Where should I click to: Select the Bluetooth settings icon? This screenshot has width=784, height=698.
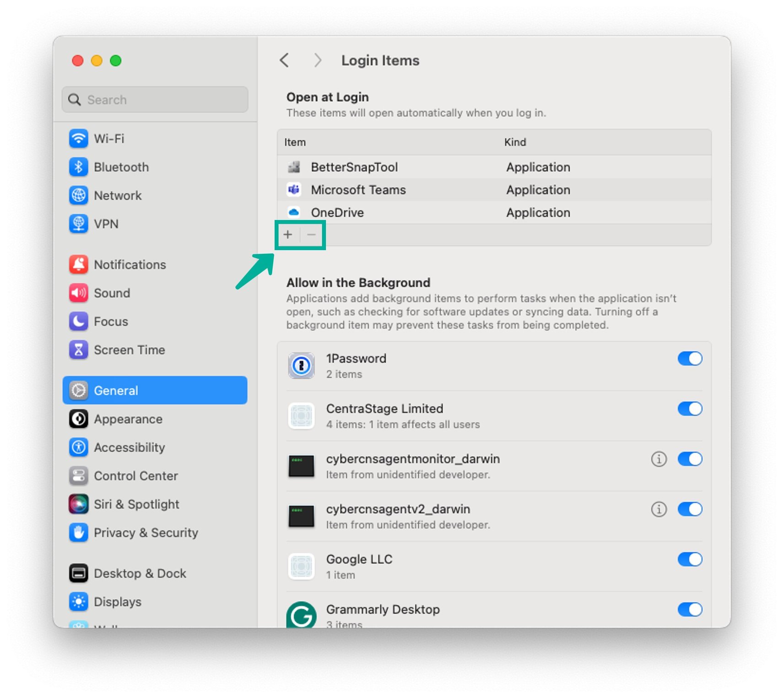pos(78,167)
